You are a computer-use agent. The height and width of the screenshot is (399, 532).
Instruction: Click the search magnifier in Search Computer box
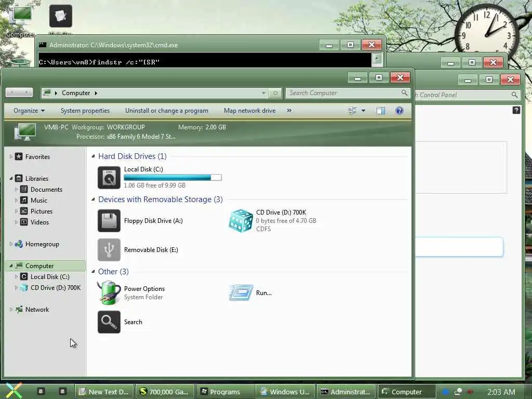404,92
